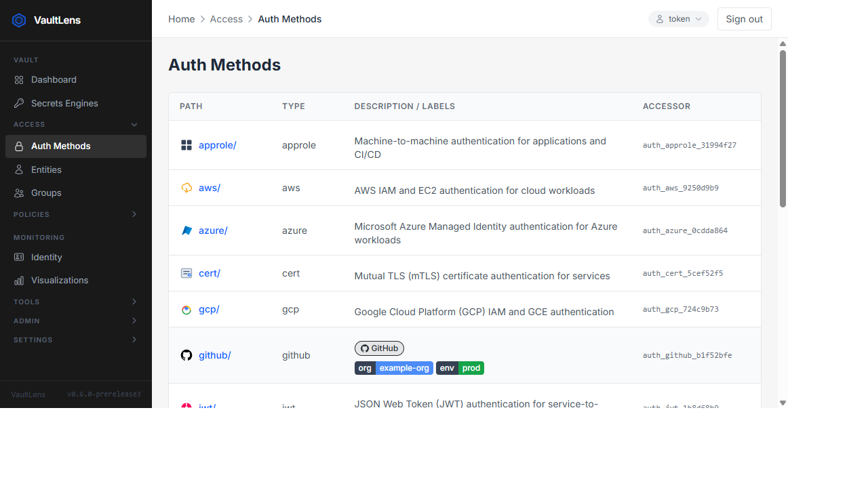Click the VaultLens hexagon logo icon
Screen dimensions: 868x488
click(x=19, y=20)
